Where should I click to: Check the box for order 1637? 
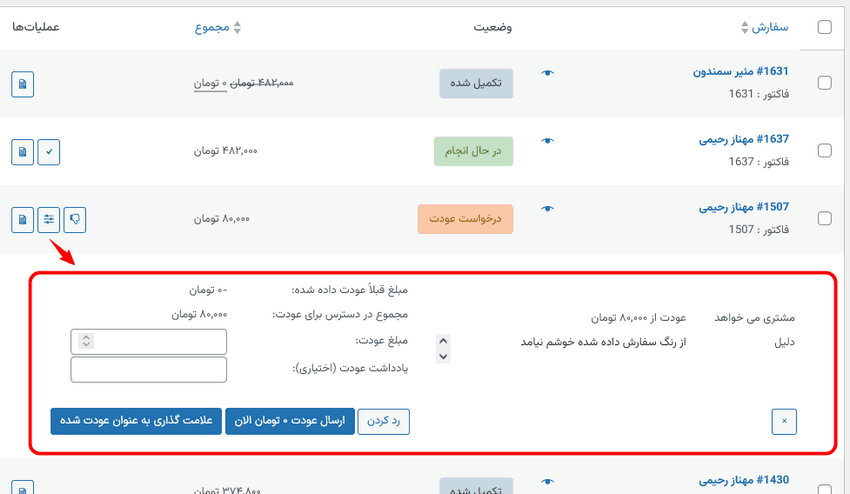click(825, 150)
